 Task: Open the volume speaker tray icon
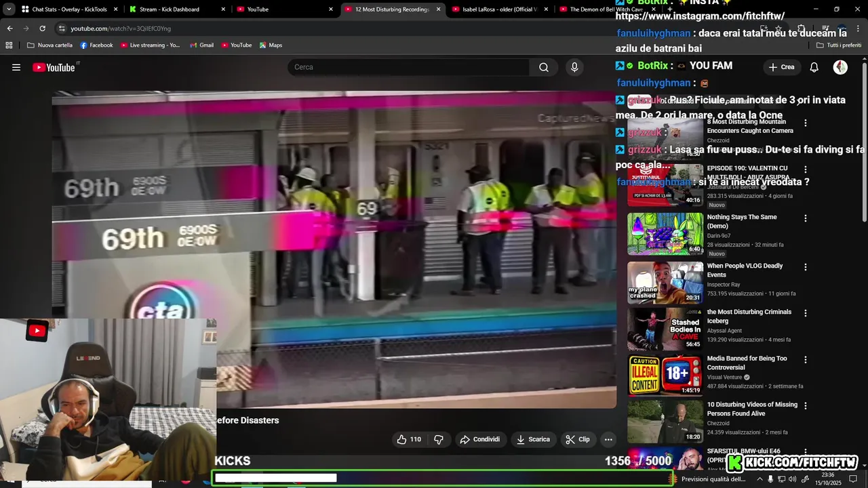pos(792,479)
